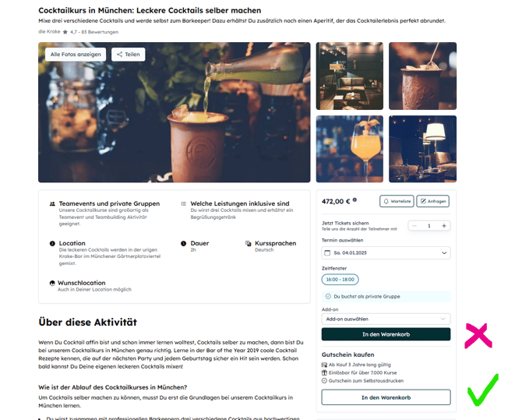Open the Termin auswählen date dropdown
This screenshot has width=522, height=420.
coord(386,252)
